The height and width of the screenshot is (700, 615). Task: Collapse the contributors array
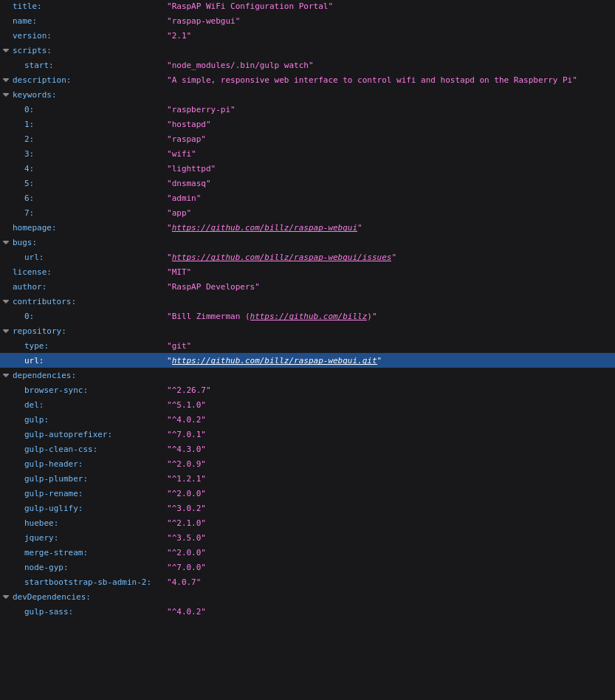6,302
